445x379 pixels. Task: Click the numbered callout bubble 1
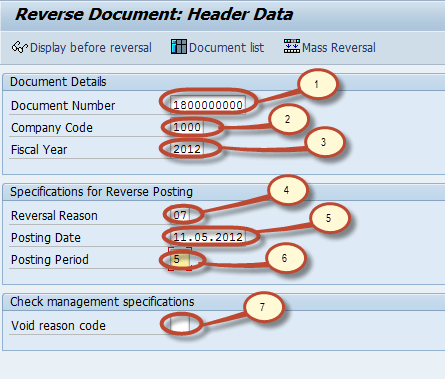coord(317,84)
